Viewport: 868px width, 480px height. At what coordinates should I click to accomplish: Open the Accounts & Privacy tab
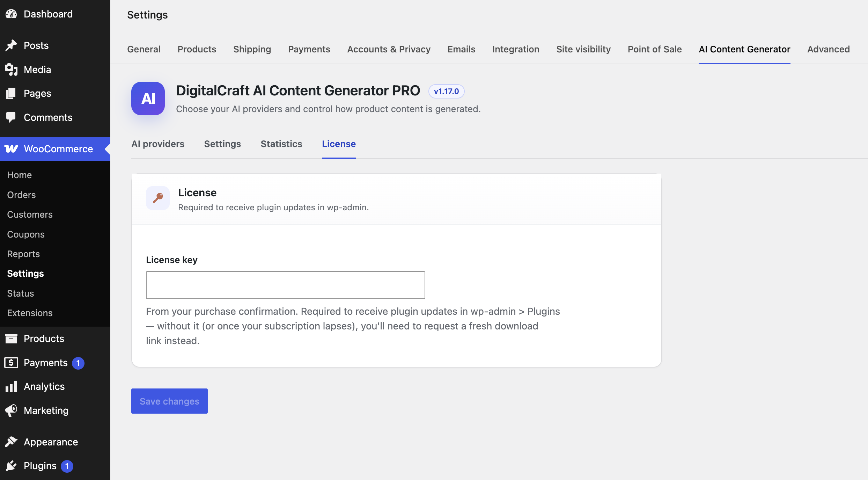tap(389, 49)
